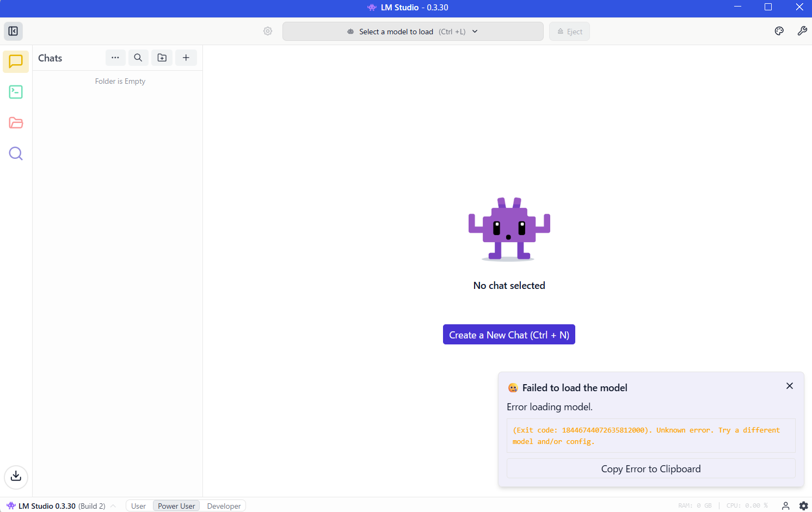Viewport: 812px width, 512px height.
Task: Open the My Models folder icon
Action: (x=16, y=122)
